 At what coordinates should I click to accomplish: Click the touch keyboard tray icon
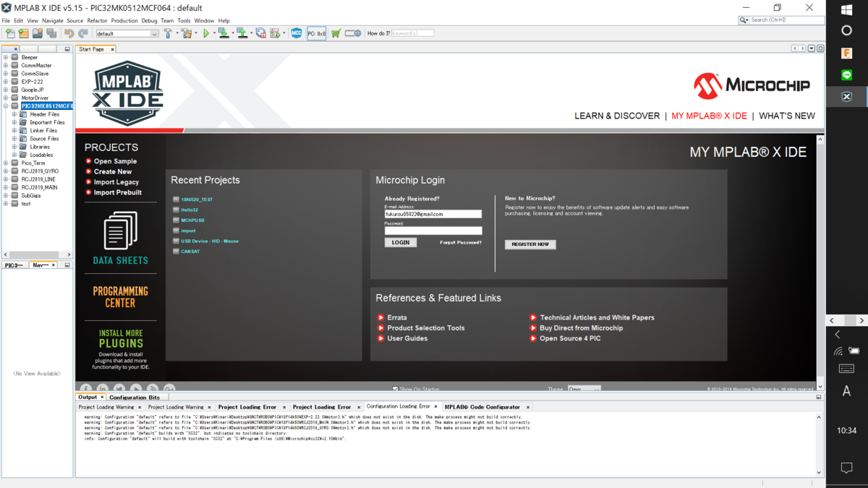[847, 369]
